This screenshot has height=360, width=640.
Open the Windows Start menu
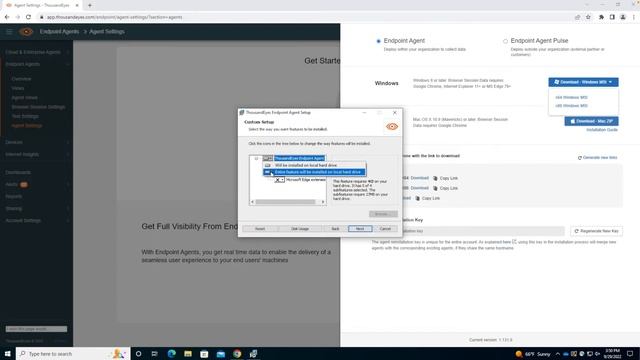(7, 353)
